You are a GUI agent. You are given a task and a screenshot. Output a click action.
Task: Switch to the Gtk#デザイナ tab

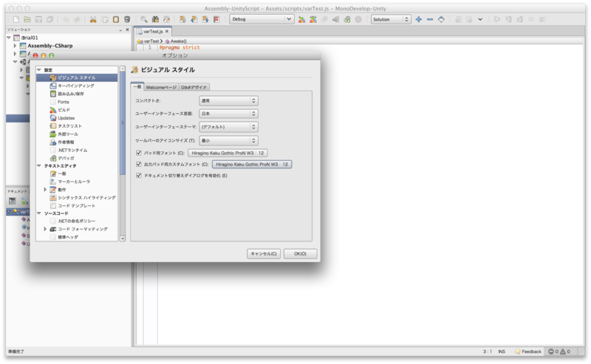[x=194, y=87]
